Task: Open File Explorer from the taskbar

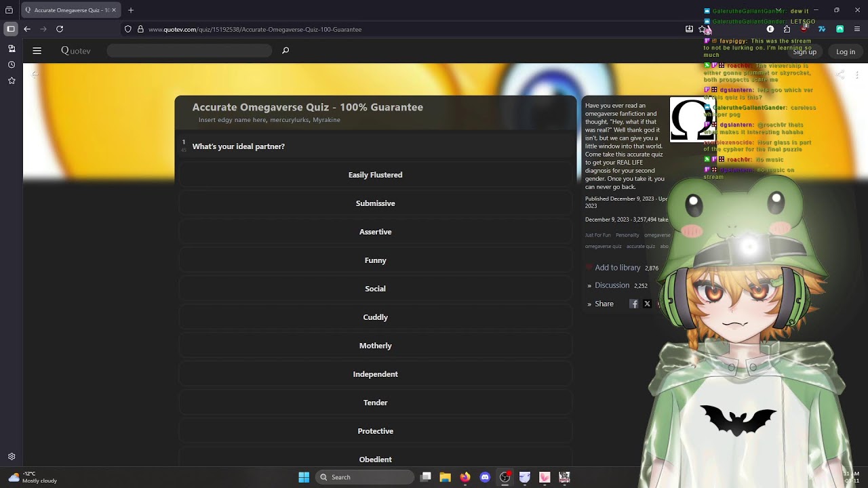Action: (445, 477)
